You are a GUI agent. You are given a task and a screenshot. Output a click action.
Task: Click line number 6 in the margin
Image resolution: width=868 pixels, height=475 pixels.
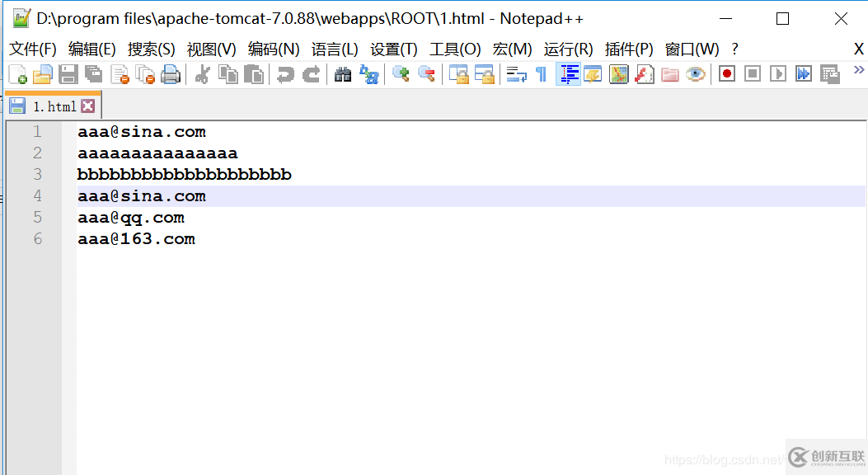(37, 239)
